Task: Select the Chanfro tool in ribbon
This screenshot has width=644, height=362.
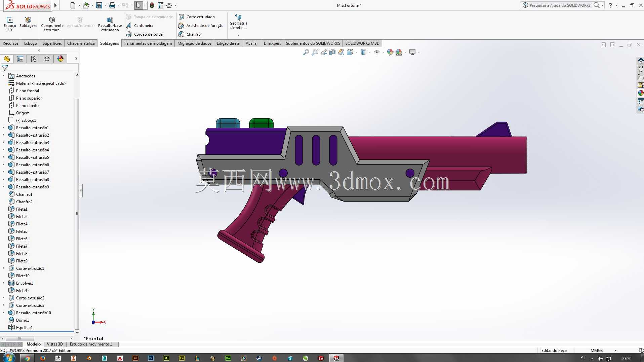Action: [x=190, y=34]
